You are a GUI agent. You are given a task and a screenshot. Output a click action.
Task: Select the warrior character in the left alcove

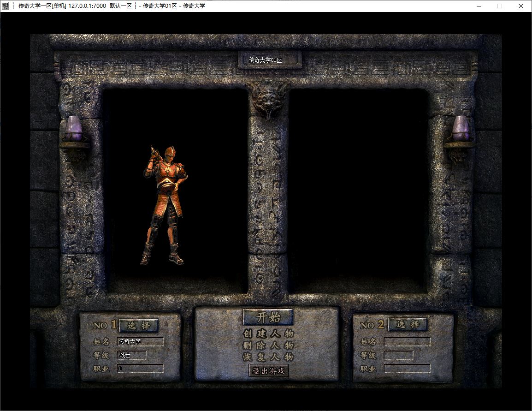[x=164, y=205]
